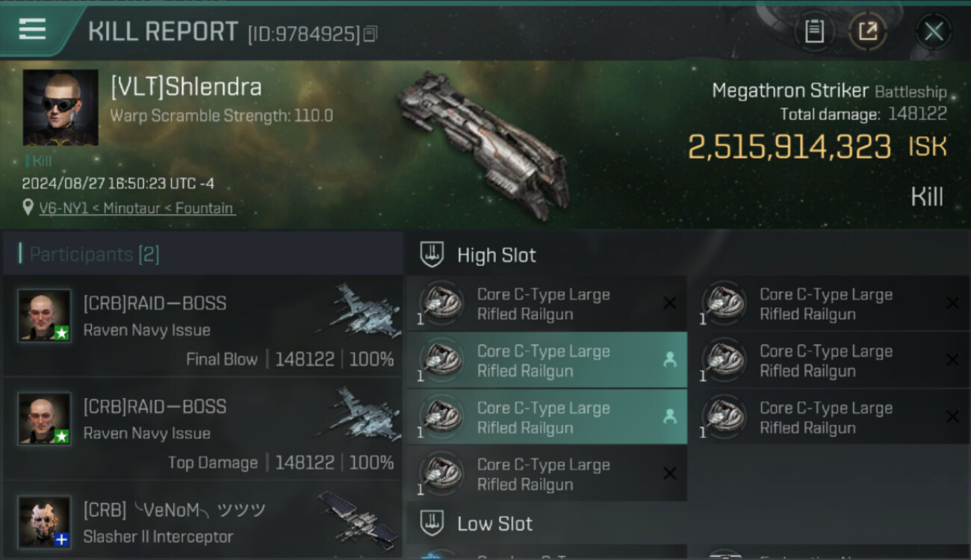Click the High Slot section icon
Image resolution: width=971 pixels, height=560 pixels.
tap(432, 255)
